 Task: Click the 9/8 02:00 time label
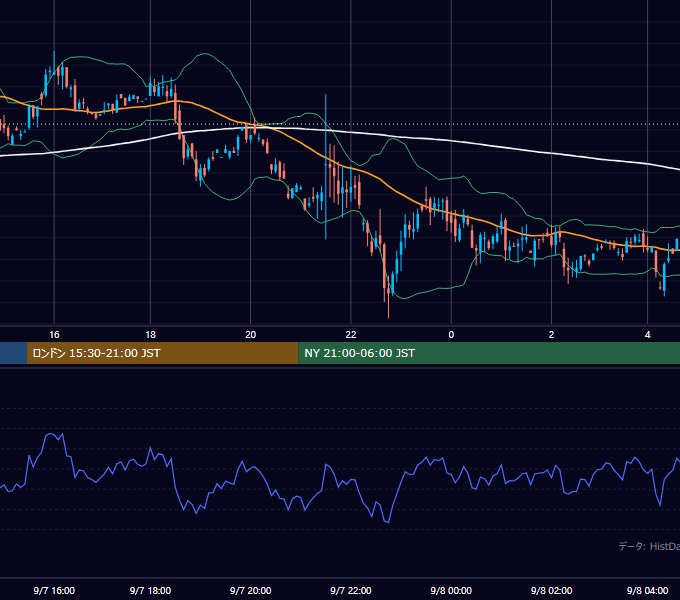click(x=551, y=590)
